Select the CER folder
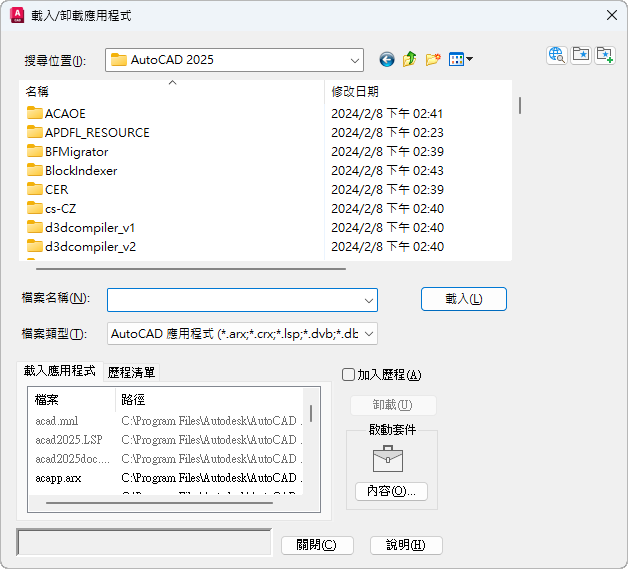 48,189
